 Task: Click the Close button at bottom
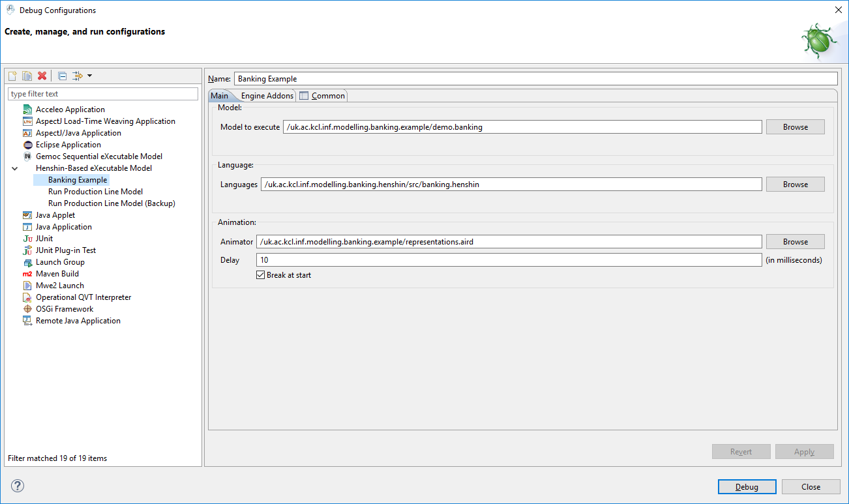[x=811, y=487]
